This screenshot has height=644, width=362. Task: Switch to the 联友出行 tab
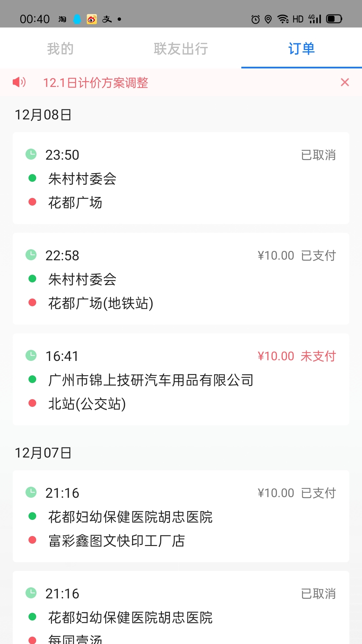point(181,49)
